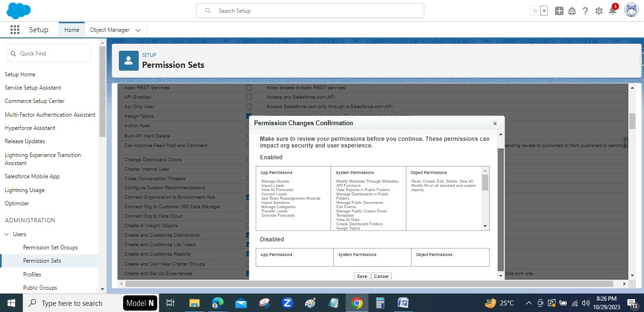
Task: Open the weather widget showing 25°C
Action: coord(500,303)
